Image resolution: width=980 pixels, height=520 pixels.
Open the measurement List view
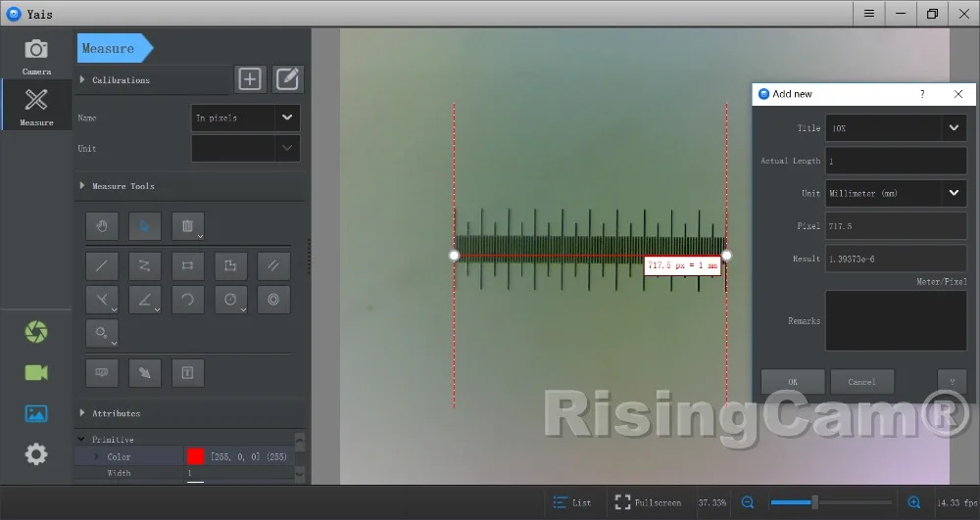click(x=572, y=502)
